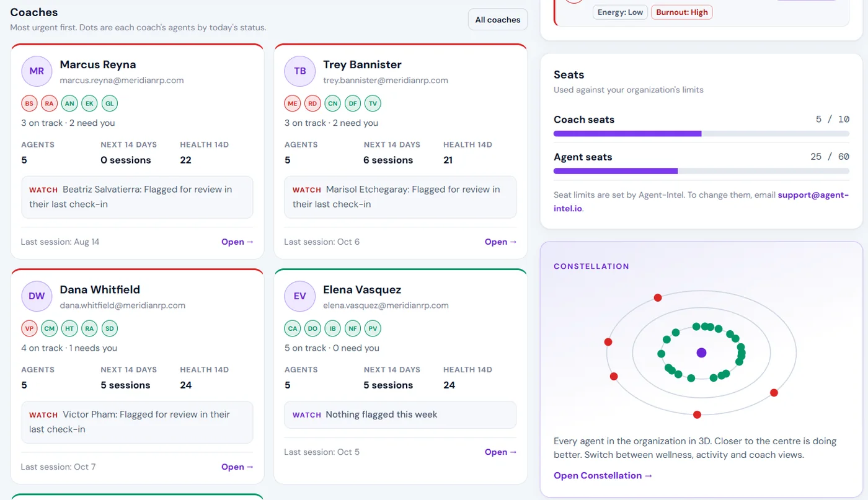Select the green EK agent dot

click(89, 103)
